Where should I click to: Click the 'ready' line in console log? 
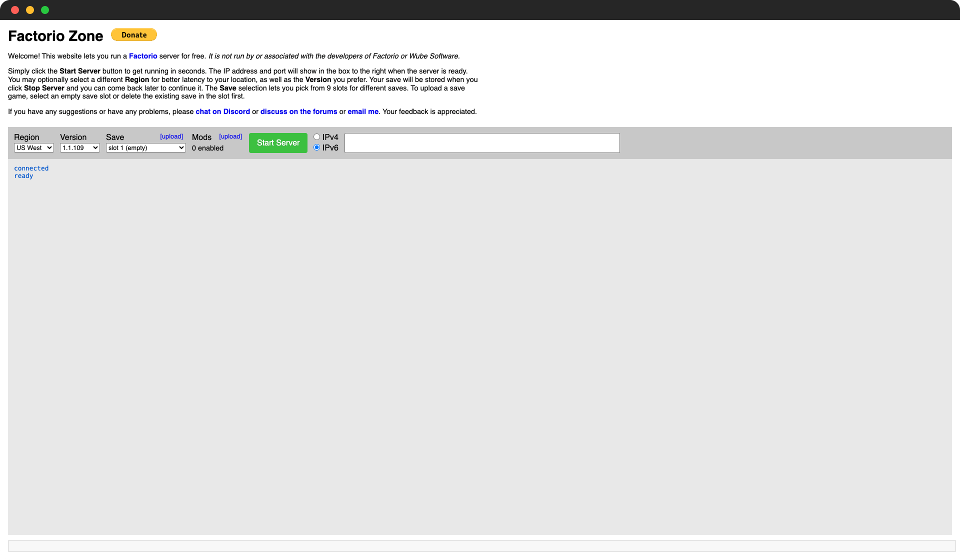click(x=23, y=176)
